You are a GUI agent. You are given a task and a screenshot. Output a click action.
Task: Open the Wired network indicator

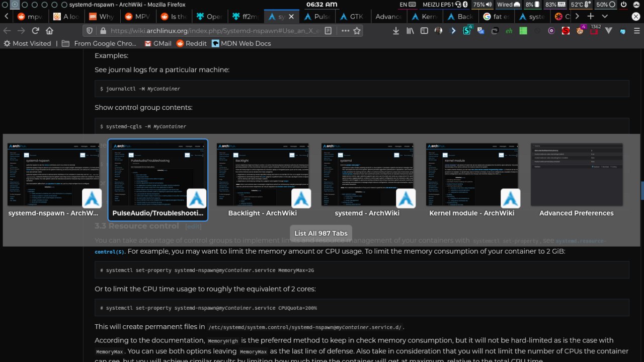click(x=508, y=4)
